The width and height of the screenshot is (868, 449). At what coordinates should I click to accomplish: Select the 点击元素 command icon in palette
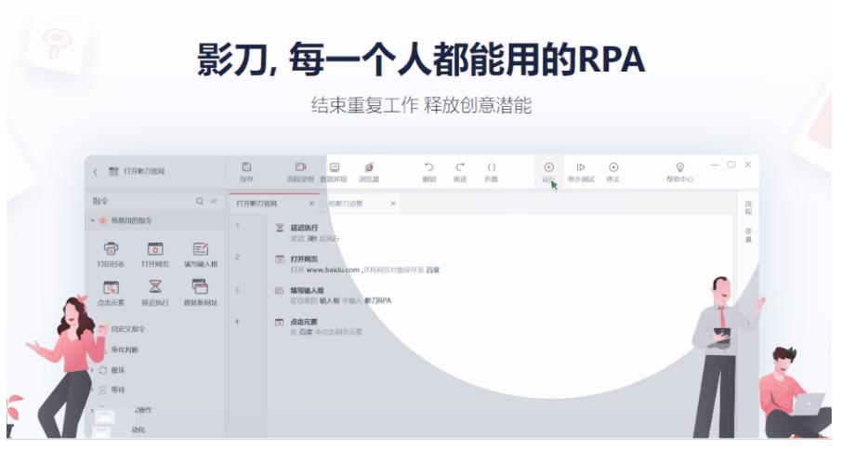[x=111, y=287]
